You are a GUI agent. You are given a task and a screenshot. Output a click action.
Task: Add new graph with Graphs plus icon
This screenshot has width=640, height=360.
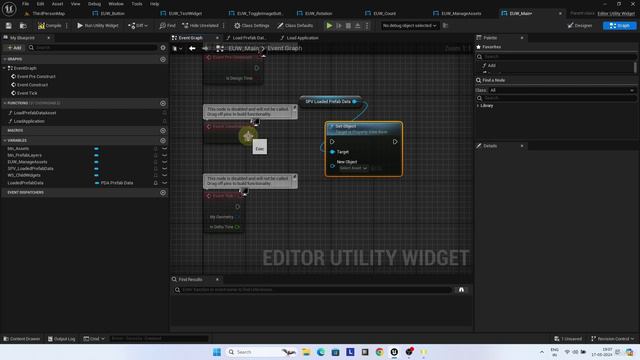163,60
